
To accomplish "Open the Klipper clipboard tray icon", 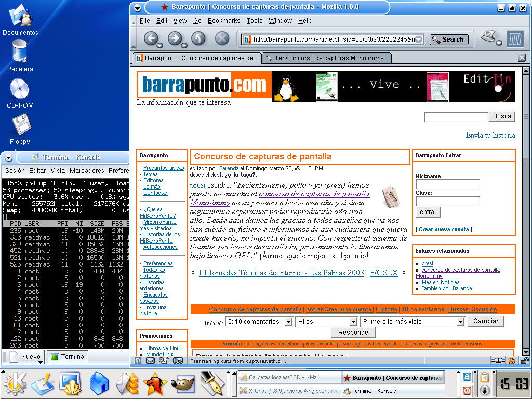I will [x=485, y=377].
